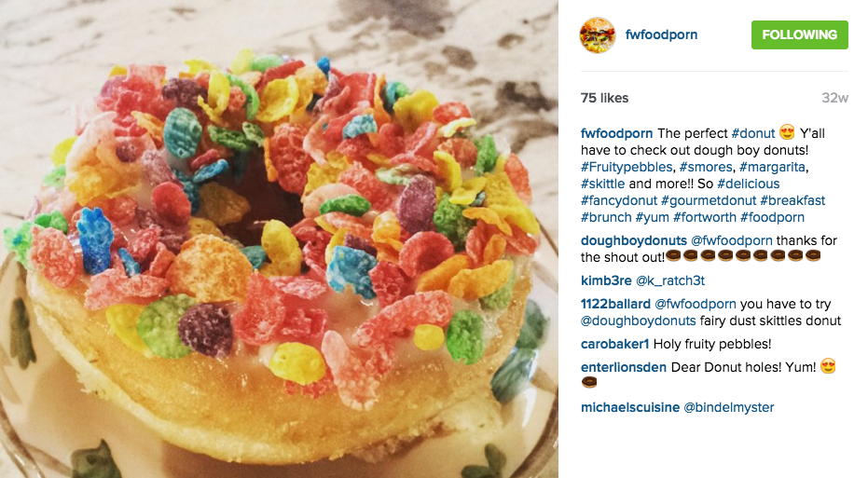Open the #donut hashtag
The image size is (868, 478).
[x=753, y=133]
